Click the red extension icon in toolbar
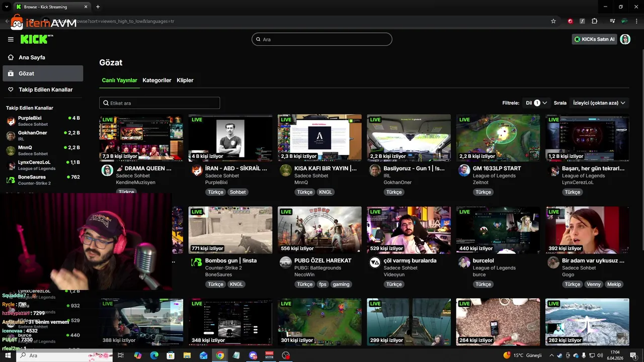This screenshot has height=362, width=644. (570, 21)
